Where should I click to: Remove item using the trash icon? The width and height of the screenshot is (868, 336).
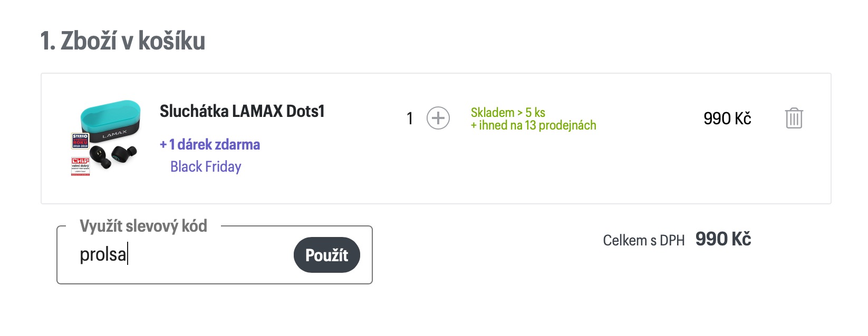(794, 118)
